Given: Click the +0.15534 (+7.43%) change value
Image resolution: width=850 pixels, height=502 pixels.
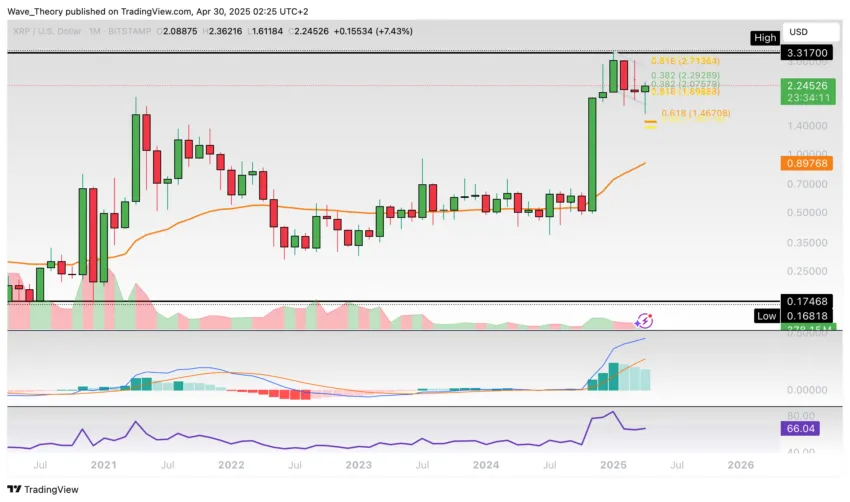Looking at the screenshot, I should point(373,31).
